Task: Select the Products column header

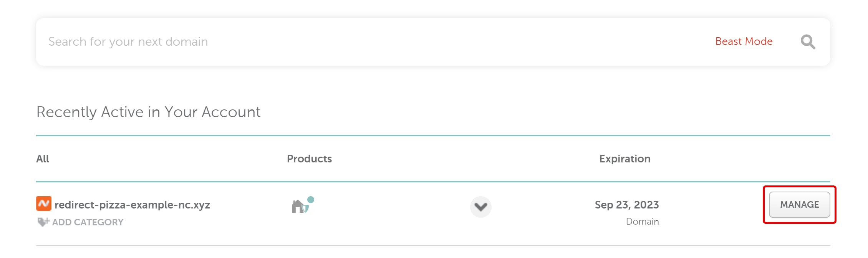Action: pyautogui.click(x=309, y=159)
